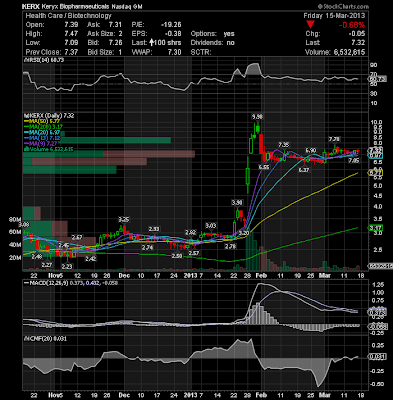The width and height of the screenshot is (393, 400).
Task: Click the Open value "7.39"
Action: 71,25
